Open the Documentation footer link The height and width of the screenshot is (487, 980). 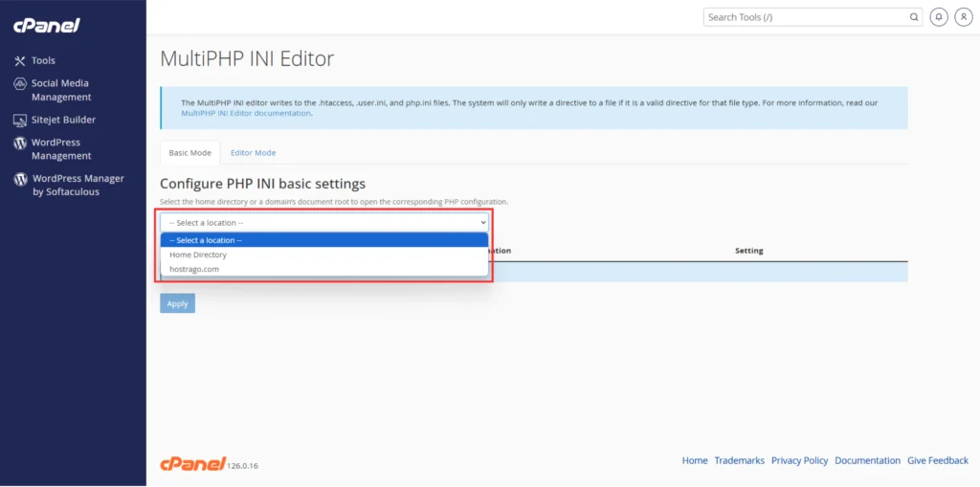pyautogui.click(x=867, y=461)
